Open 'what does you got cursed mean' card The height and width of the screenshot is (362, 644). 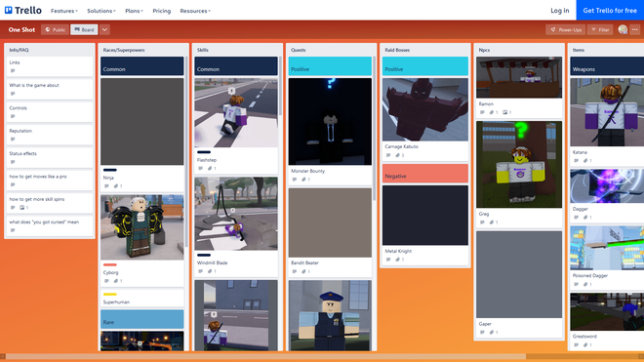[x=50, y=226]
